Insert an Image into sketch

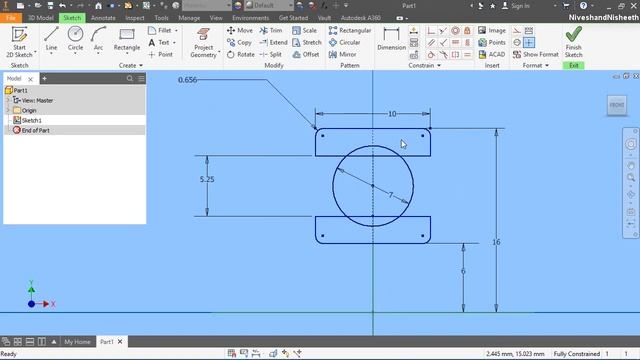point(492,30)
